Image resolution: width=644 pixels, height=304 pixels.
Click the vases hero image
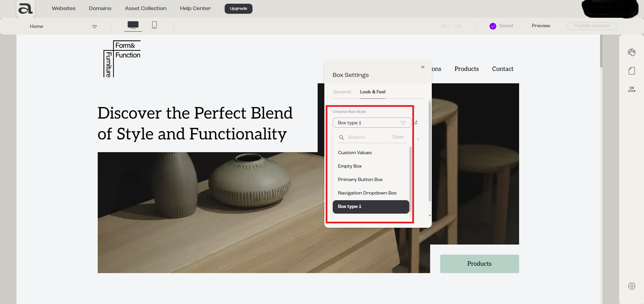click(x=264, y=212)
